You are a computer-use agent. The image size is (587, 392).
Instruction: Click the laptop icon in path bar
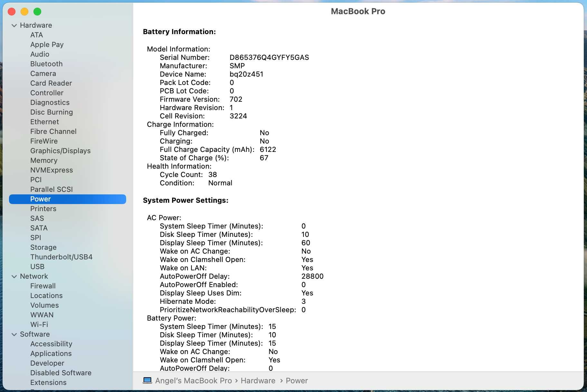[x=147, y=380]
